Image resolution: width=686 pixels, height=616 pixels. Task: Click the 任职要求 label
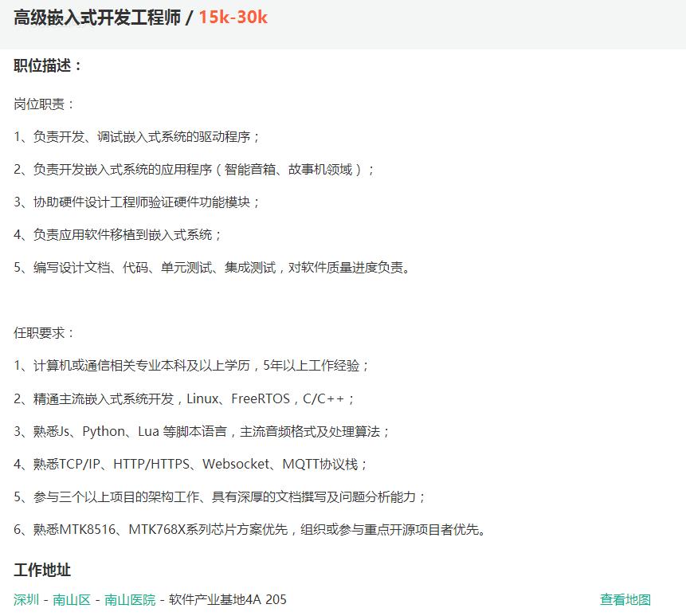(x=44, y=333)
